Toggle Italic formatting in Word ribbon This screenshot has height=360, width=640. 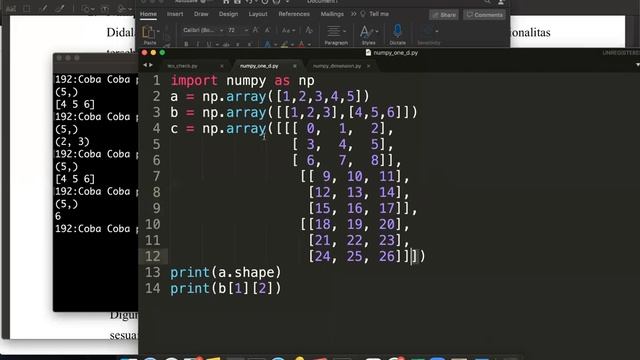pyautogui.click(x=198, y=44)
